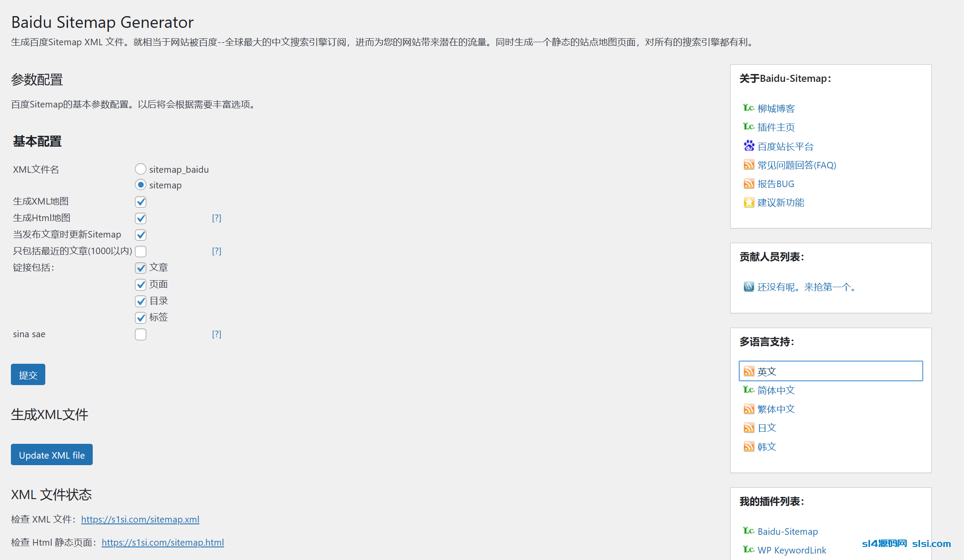Open the [?] help for 只包括最近的文章
Screen dimensions: 964x560
click(x=216, y=251)
